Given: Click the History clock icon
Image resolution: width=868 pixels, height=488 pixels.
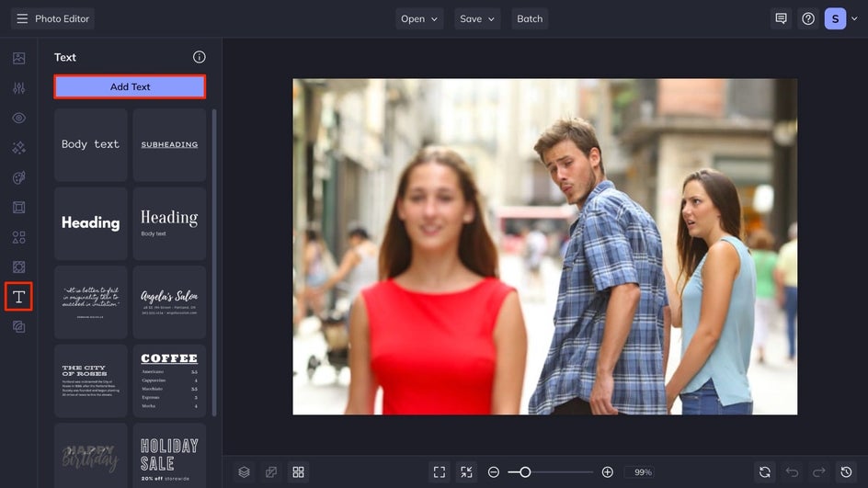Looking at the screenshot, I should click(846, 471).
